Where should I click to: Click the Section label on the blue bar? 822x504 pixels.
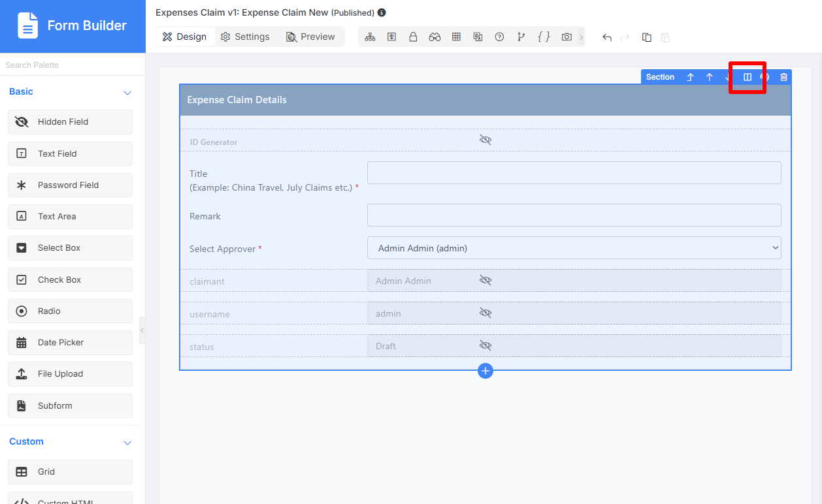(x=660, y=77)
